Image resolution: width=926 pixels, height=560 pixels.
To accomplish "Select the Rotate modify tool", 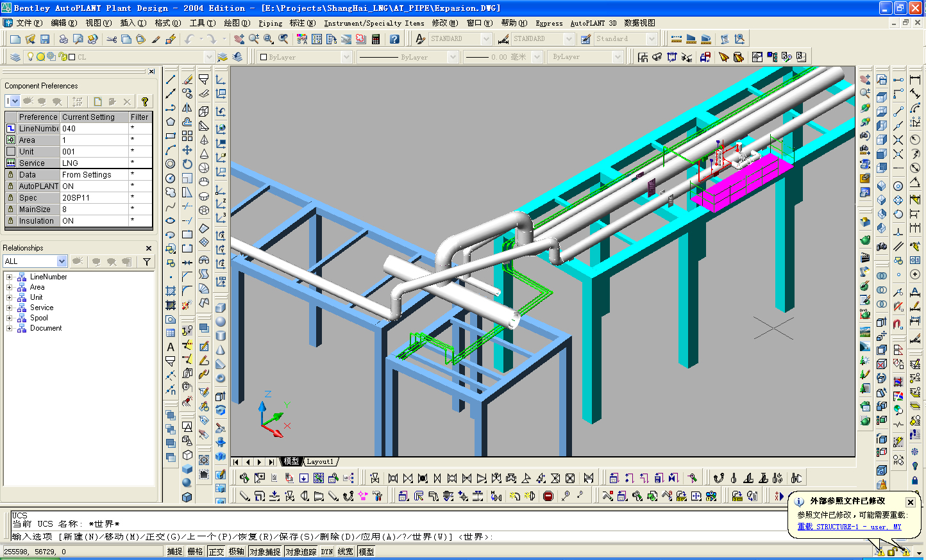I will click(187, 164).
